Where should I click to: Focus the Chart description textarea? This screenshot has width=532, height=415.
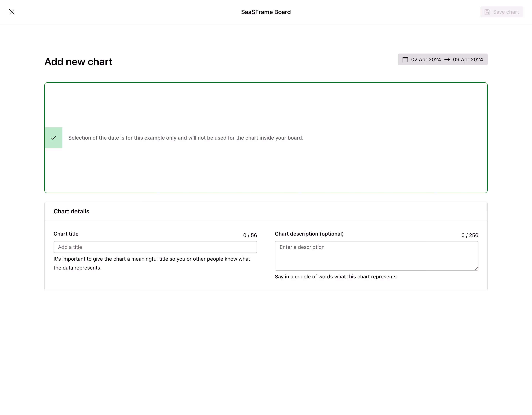(x=376, y=256)
